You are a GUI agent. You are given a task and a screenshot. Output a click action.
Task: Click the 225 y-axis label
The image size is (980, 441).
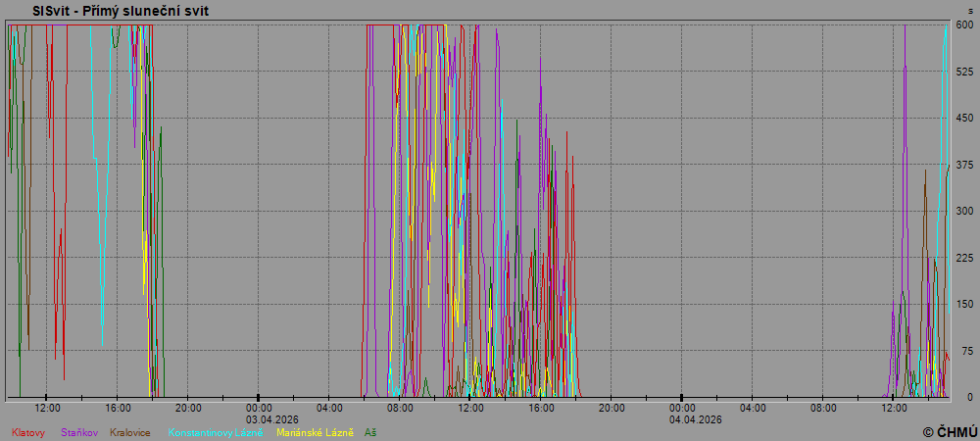point(964,258)
